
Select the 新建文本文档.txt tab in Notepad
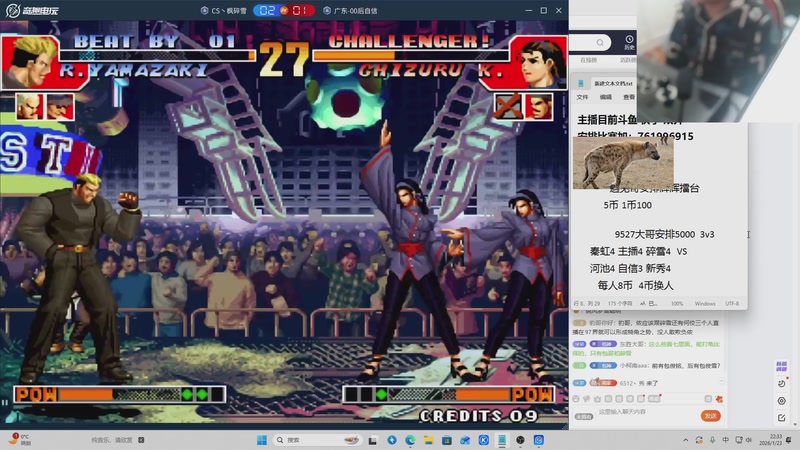coord(613,83)
